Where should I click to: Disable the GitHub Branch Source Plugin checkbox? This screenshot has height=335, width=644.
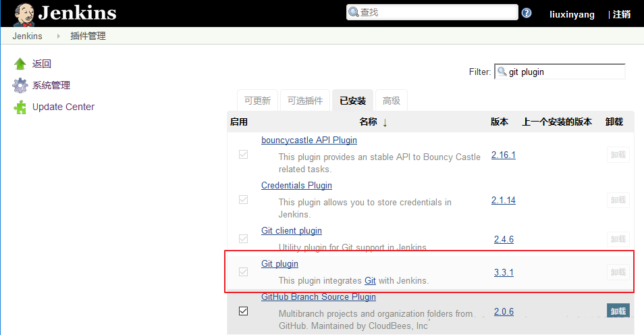[243, 311]
